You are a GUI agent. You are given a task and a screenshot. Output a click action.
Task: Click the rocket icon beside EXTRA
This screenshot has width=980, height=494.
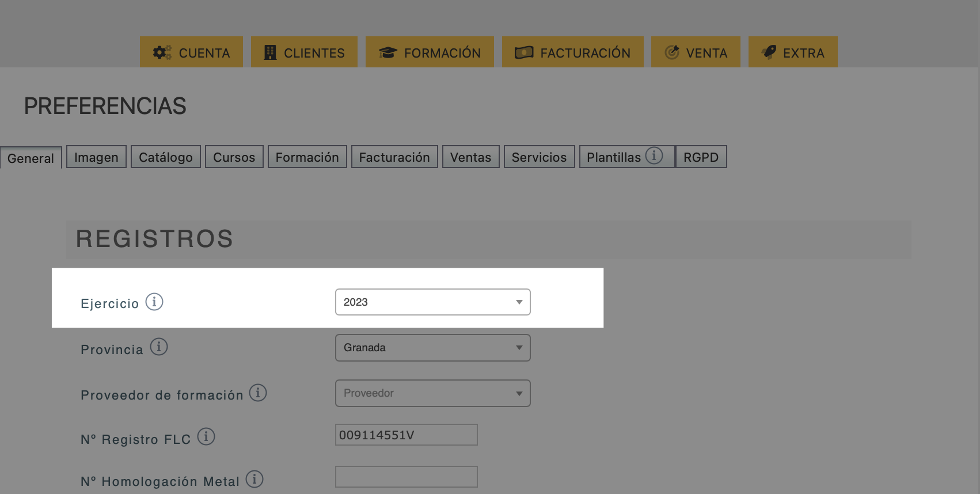(769, 52)
